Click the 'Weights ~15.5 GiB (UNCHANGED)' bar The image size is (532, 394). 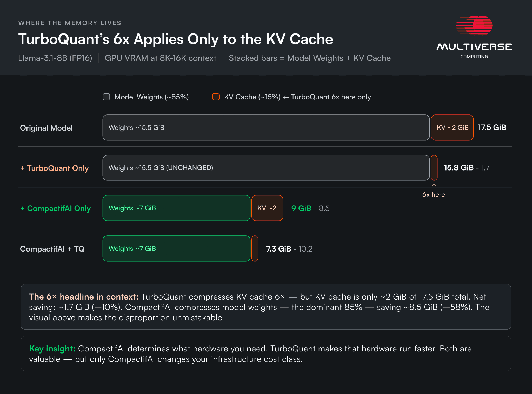point(266,168)
